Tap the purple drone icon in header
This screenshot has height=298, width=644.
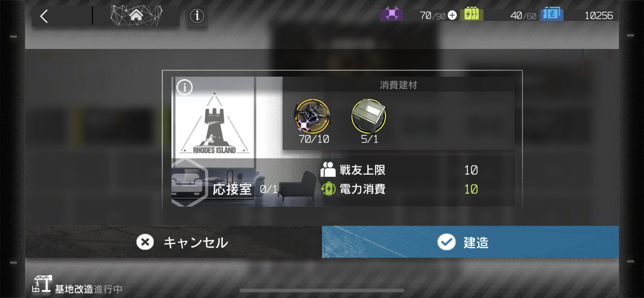tap(392, 14)
